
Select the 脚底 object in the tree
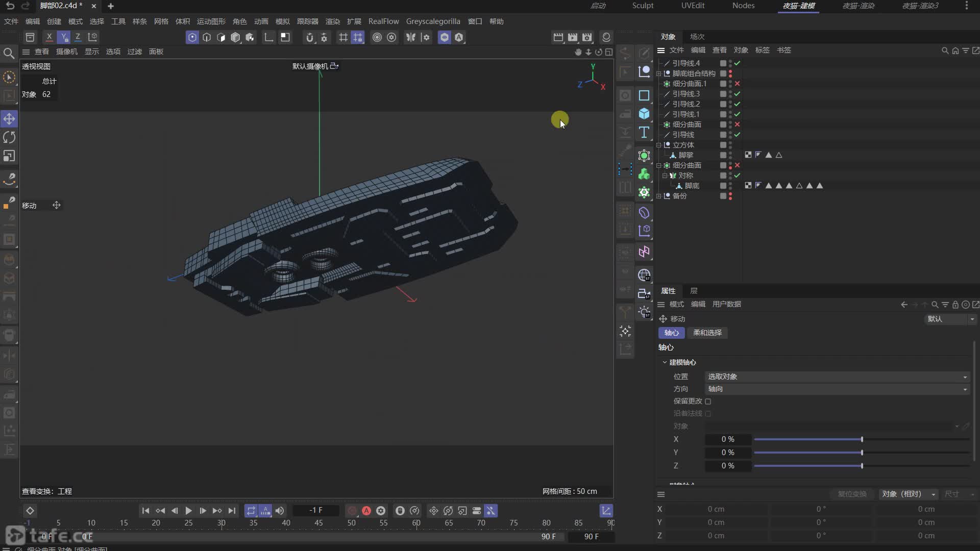[x=692, y=186]
